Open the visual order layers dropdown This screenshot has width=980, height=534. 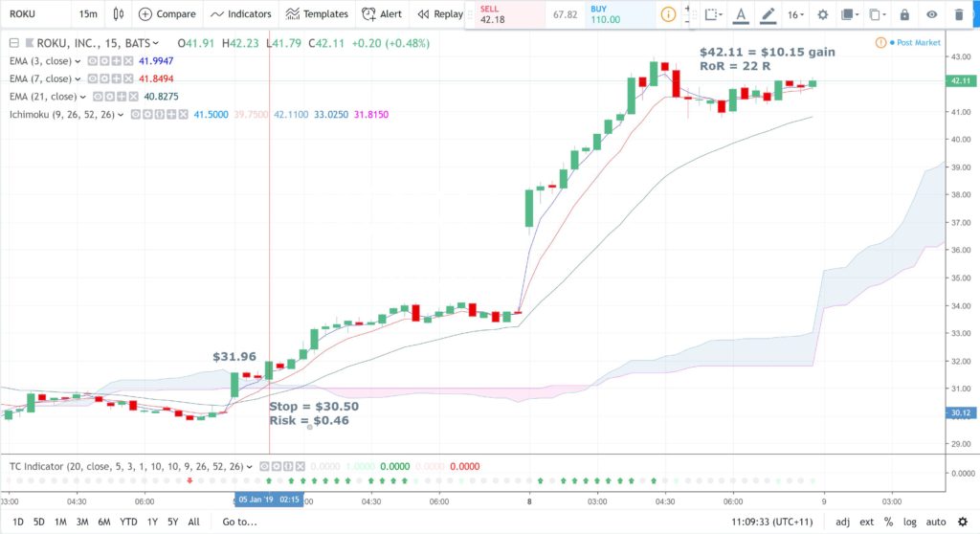point(850,14)
